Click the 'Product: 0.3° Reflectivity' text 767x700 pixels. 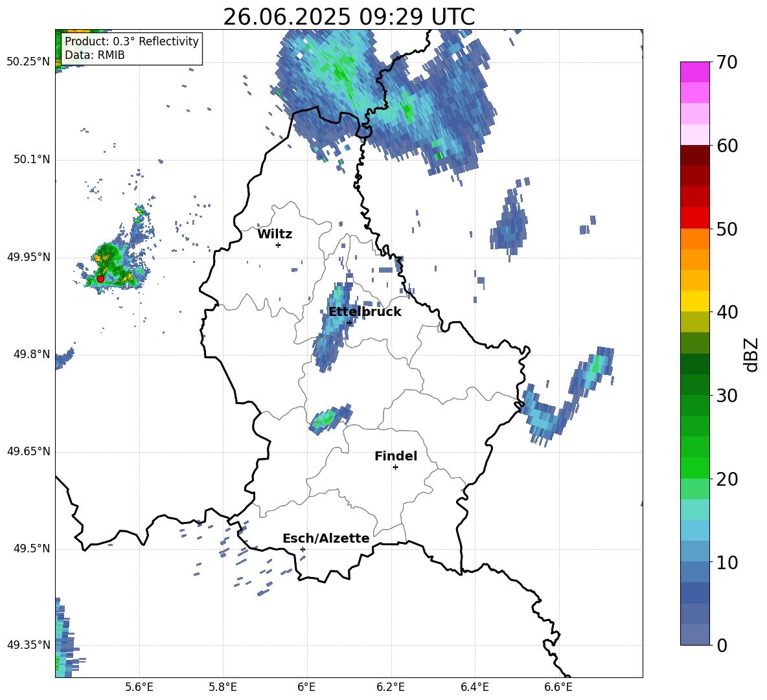coord(132,41)
